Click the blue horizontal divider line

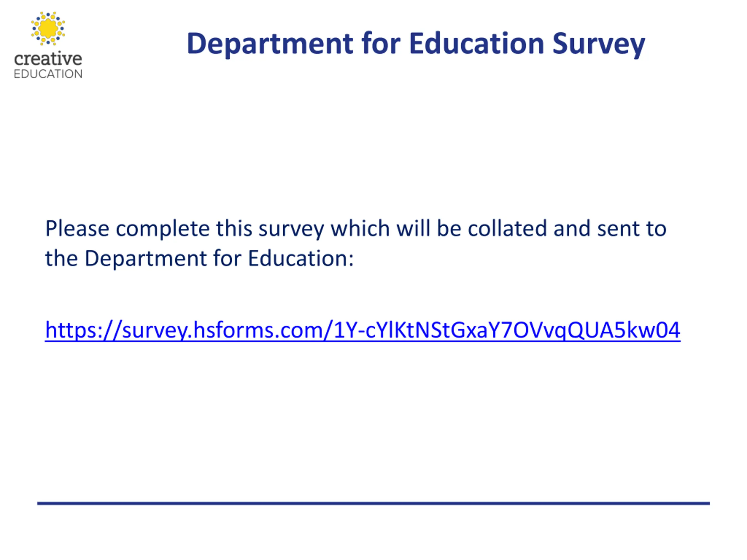coord(373,503)
